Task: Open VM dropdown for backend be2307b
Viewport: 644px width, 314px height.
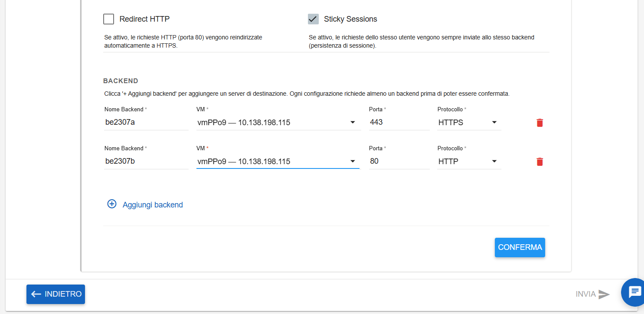Action: (x=278, y=162)
